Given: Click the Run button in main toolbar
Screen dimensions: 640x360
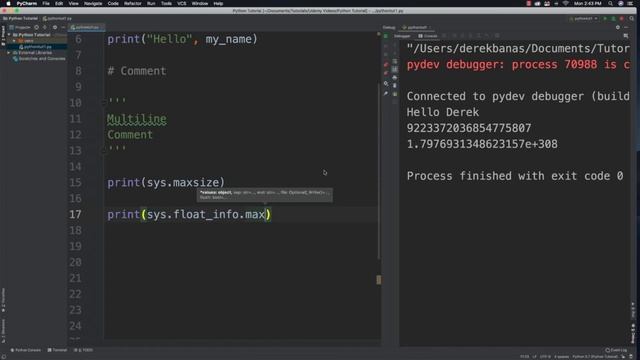Looking at the screenshot, I should [x=605, y=19].
